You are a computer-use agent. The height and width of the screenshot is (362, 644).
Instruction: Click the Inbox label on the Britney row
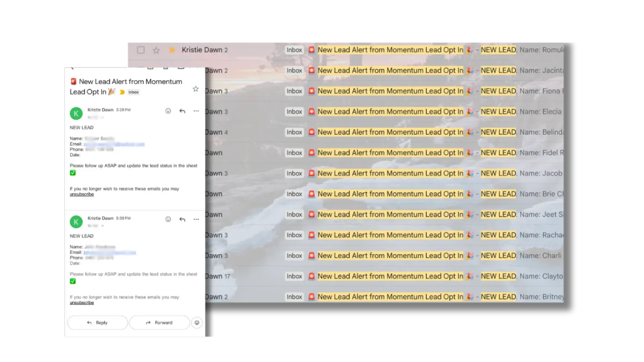tap(294, 296)
